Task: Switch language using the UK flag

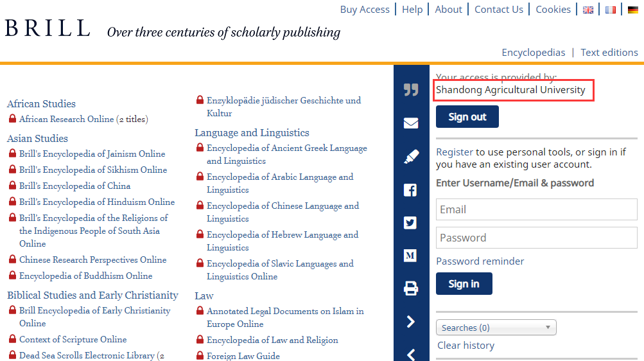Action: [x=587, y=10]
